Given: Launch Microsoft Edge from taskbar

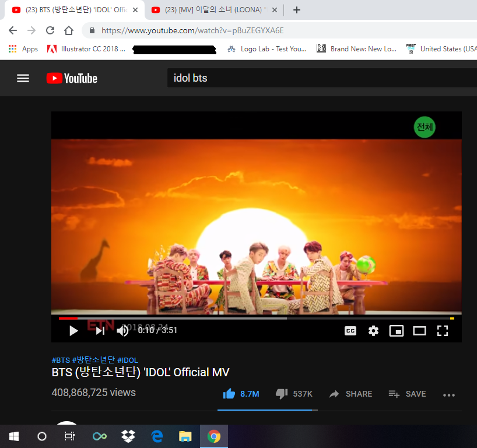Looking at the screenshot, I should 157,436.
